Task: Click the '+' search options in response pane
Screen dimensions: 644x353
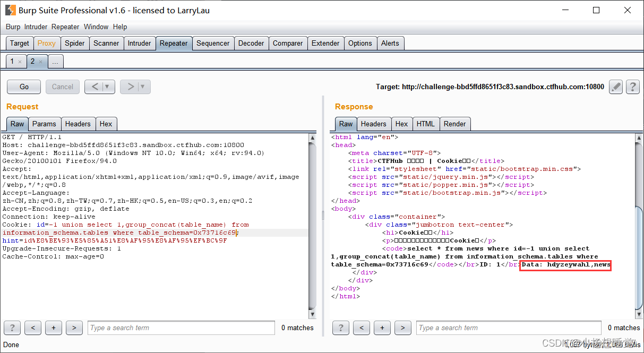Action: pyautogui.click(x=382, y=328)
